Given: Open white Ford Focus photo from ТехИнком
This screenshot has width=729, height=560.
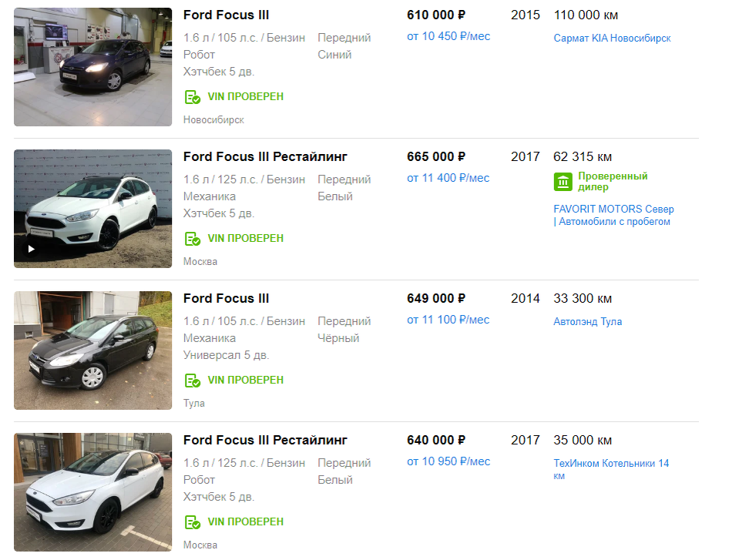Looking at the screenshot, I should click(x=93, y=492).
